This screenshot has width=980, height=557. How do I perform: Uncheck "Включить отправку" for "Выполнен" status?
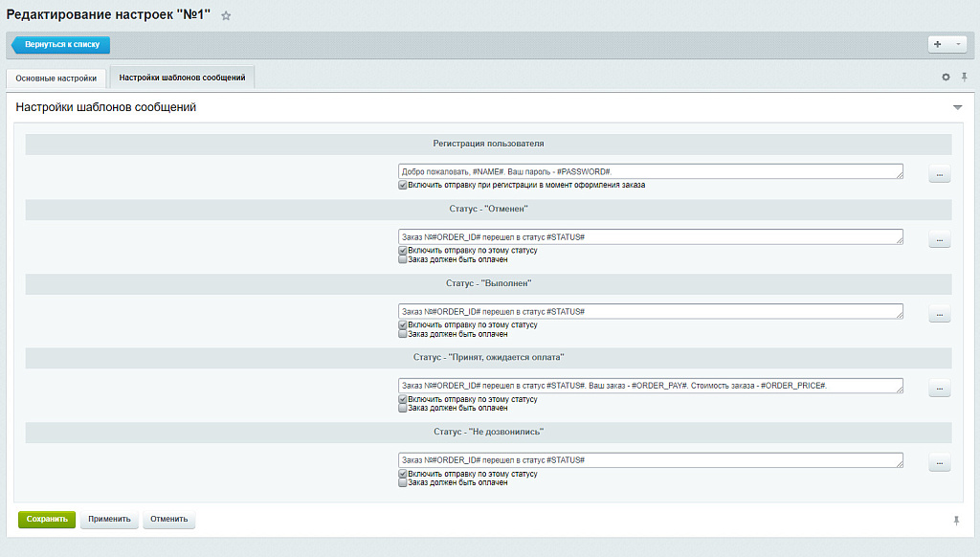coord(403,324)
